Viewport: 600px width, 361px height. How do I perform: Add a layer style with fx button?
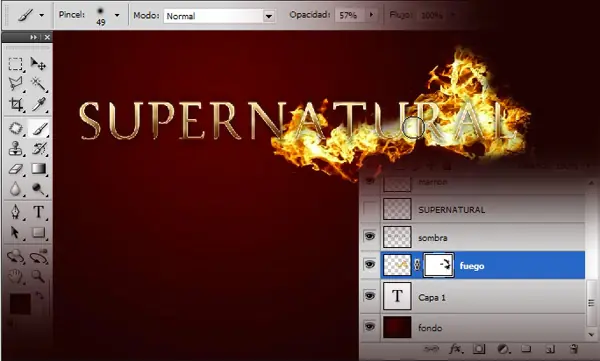coord(455,349)
